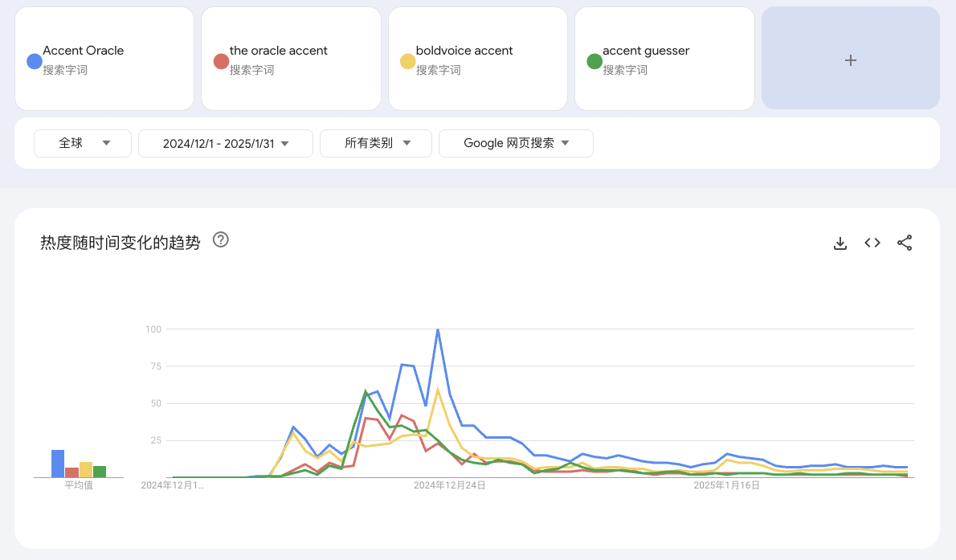Click the 100 y-axis value
This screenshot has height=560, width=956.
(x=153, y=329)
